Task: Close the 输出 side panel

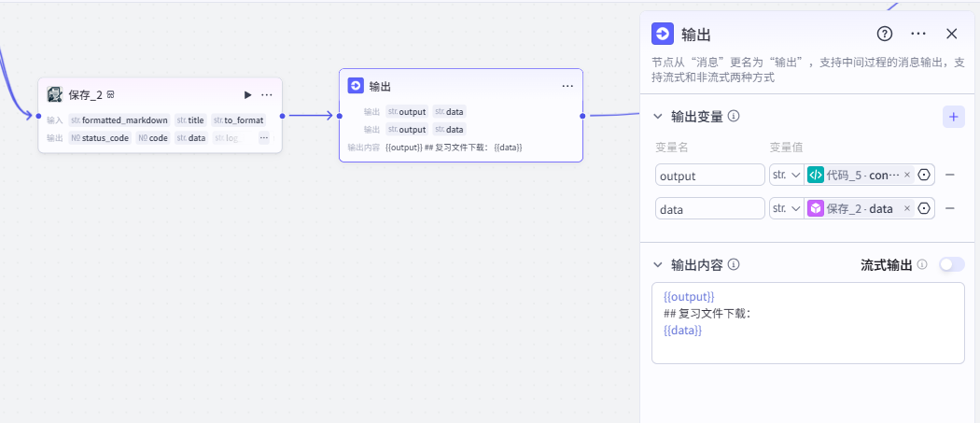Action: (x=952, y=34)
